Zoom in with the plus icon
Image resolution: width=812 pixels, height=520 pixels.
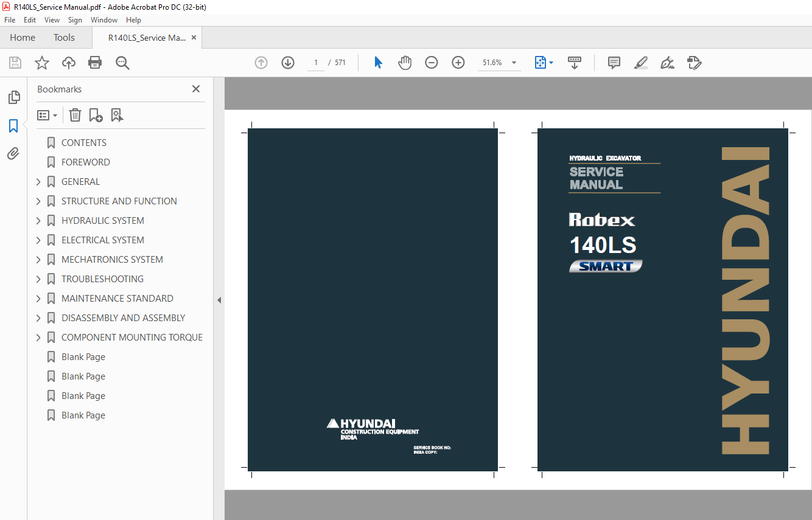click(x=458, y=63)
